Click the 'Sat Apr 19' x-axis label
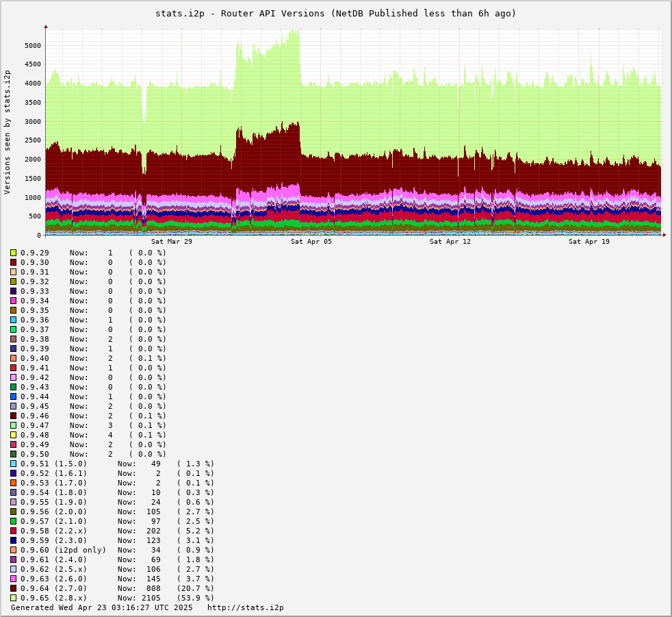The width and height of the screenshot is (672, 617). pyautogui.click(x=589, y=242)
